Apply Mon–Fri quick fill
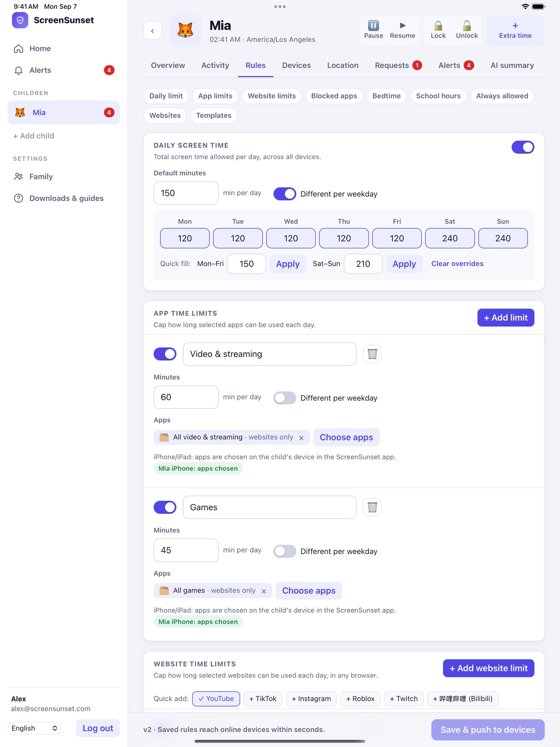 point(288,264)
